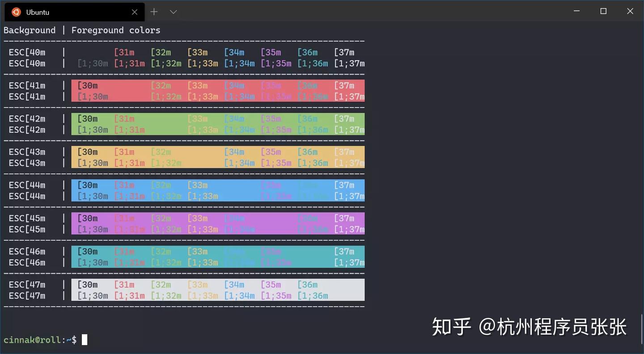644x354 pixels.
Task: Click the ESC[46m label beside [1;30m
Action: coord(27,262)
